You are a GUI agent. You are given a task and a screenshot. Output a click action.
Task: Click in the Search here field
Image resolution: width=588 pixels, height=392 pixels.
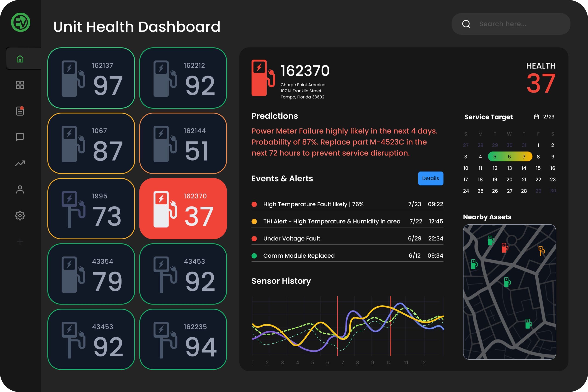511,24
